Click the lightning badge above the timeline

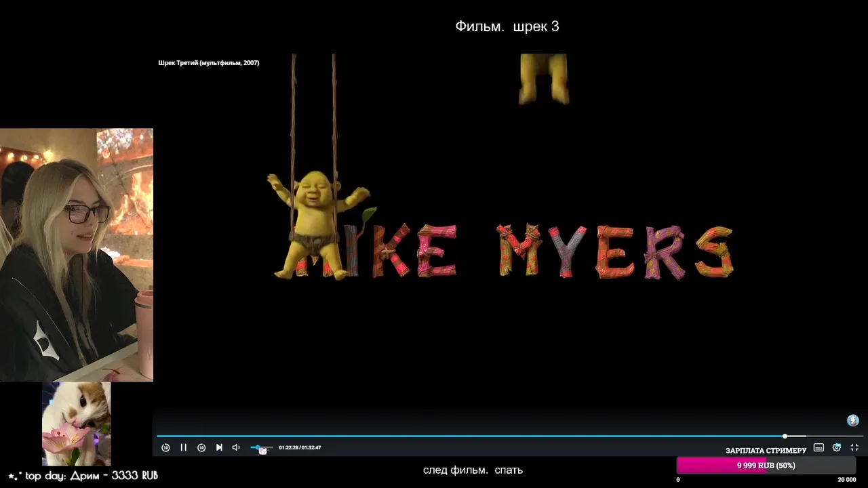(x=853, y=421)
